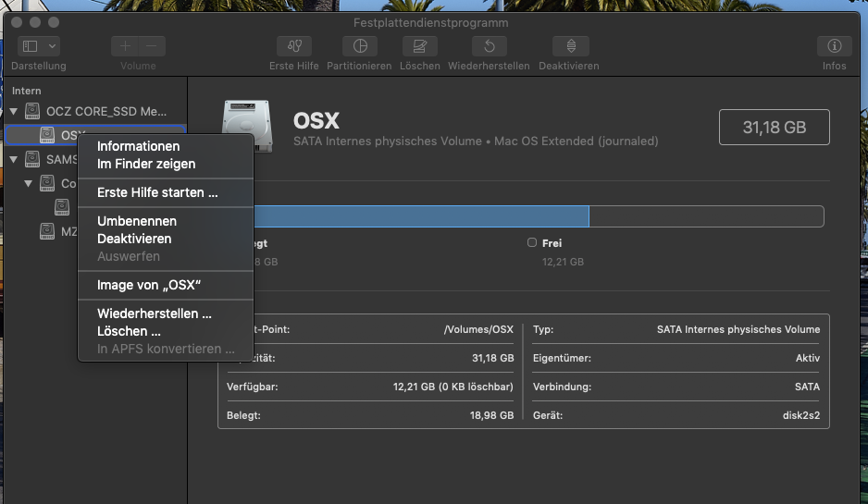Click the Wiederherstellen toolbar icon
The width and height of the screenshot is (868, 504).
point(489,46)
